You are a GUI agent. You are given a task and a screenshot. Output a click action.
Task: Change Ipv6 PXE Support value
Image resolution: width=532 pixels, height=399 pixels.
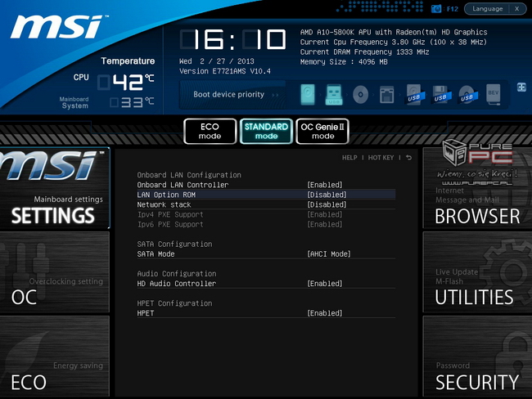coord(325,224)
